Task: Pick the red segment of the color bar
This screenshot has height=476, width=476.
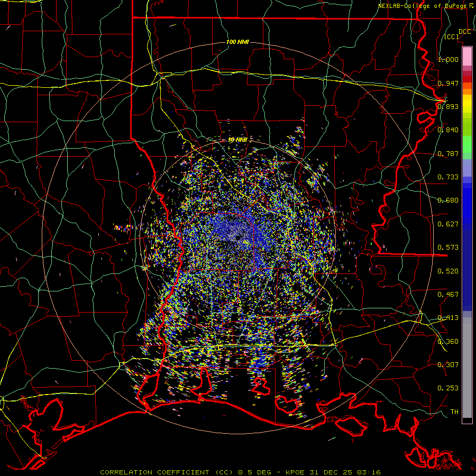Action: (x=467, y=79)
